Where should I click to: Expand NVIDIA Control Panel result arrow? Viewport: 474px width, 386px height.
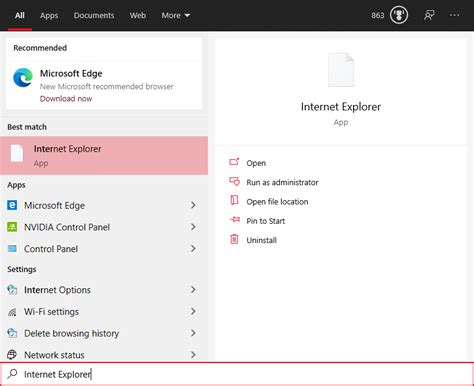(193, 227)
